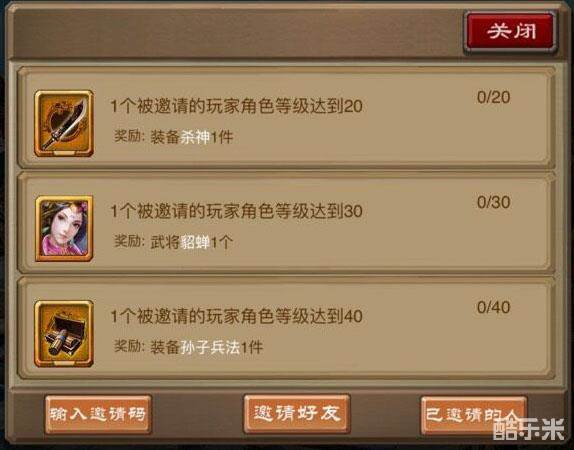Viewport: 574px width, 450px height.
Task: Close the invite panel with 关闭
Action: [x=511, y=32]
